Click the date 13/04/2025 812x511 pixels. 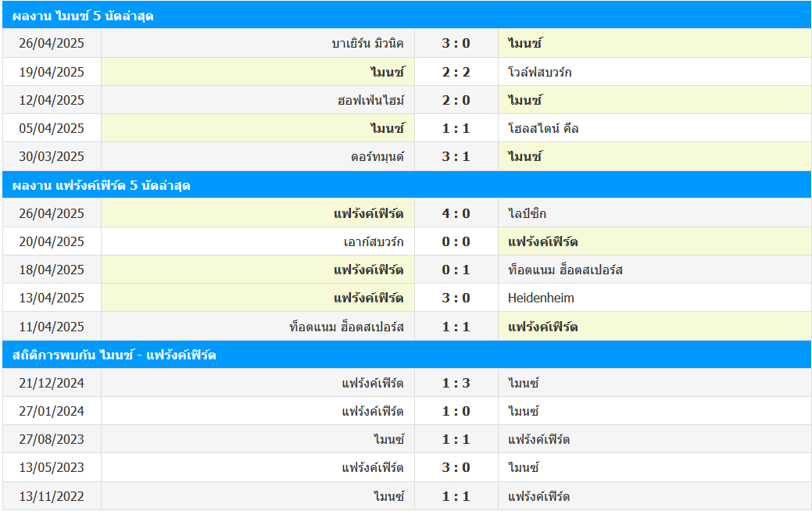52,298
